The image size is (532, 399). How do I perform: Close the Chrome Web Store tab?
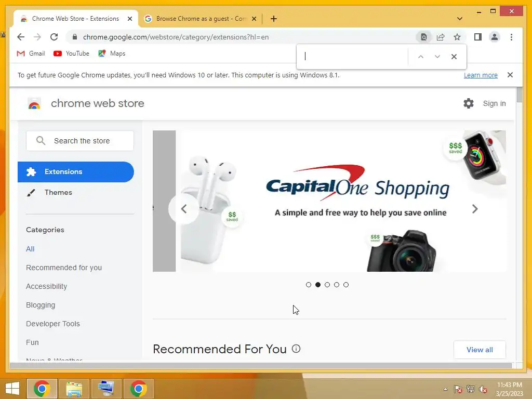[x=129, y=19]
